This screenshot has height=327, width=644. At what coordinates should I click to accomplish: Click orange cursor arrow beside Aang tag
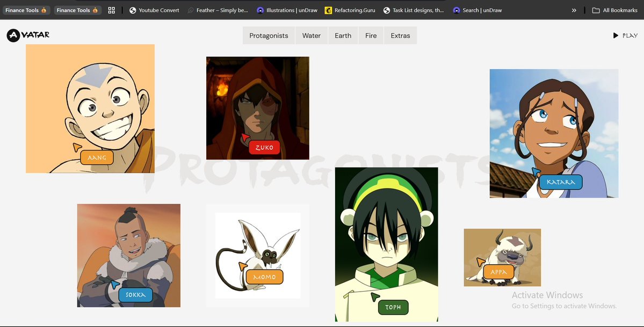pyautogui.click(x=77, y=147)
